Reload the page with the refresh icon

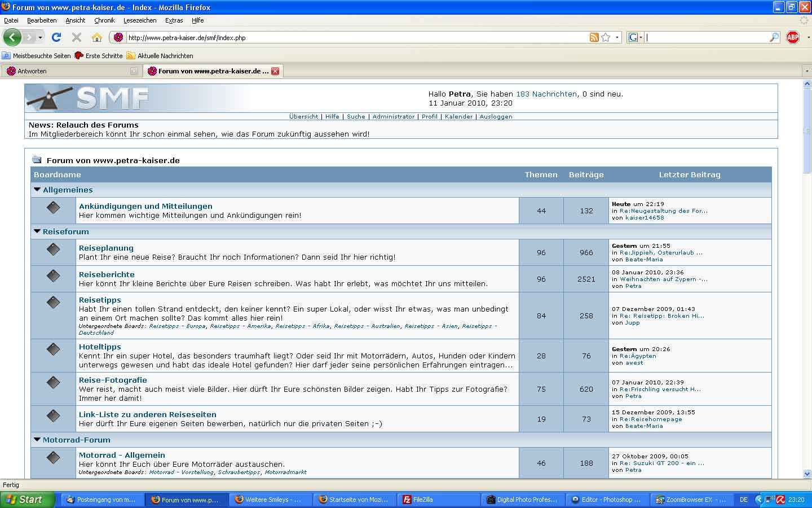[56, 37]
